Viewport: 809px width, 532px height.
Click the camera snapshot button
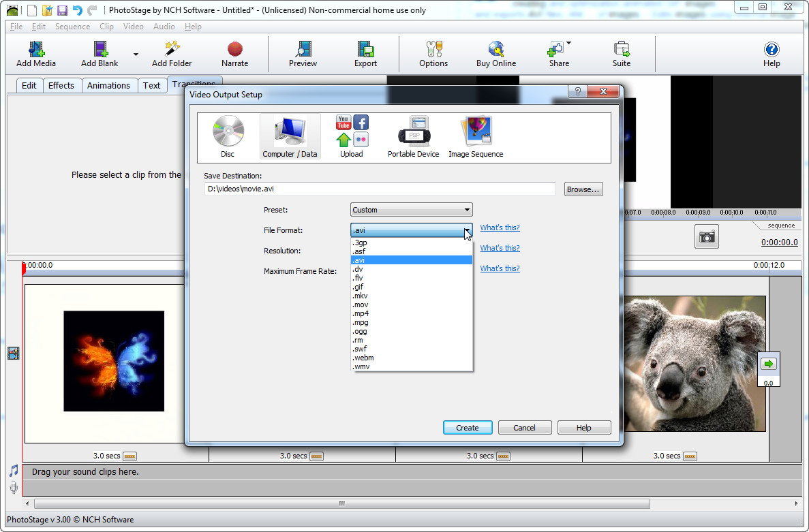tap(706, 236)
